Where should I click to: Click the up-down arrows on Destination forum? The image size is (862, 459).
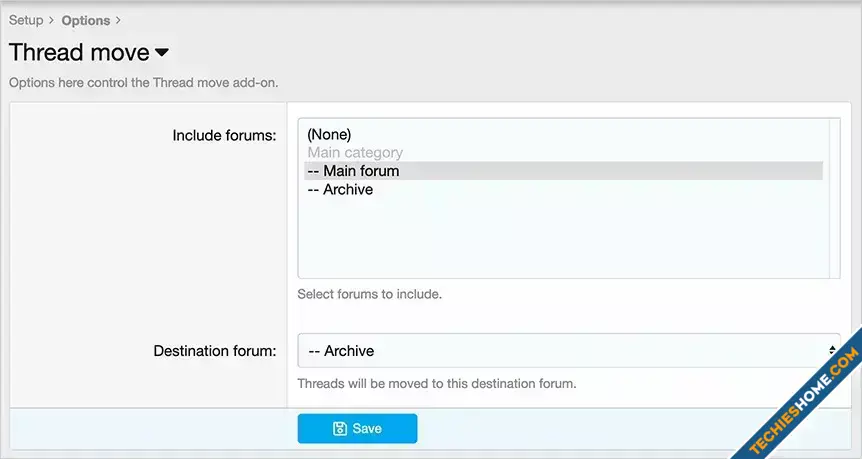tap(832, 351)
